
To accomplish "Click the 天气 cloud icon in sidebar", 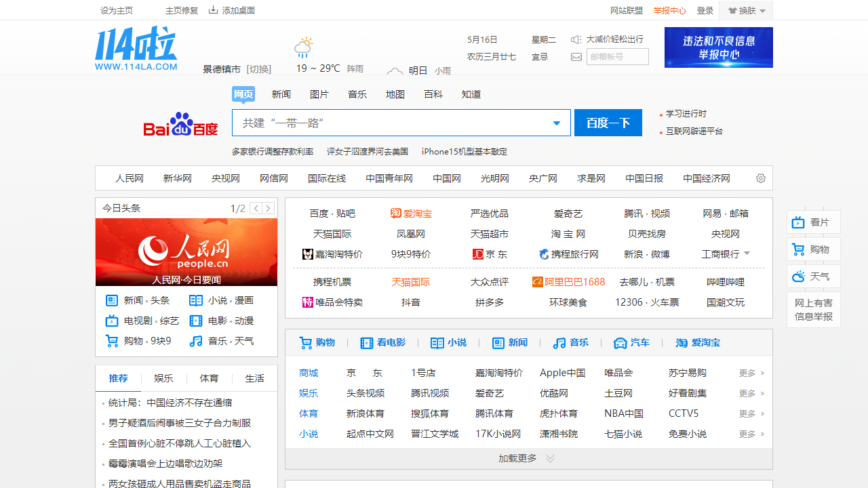I will coord(798,277).
